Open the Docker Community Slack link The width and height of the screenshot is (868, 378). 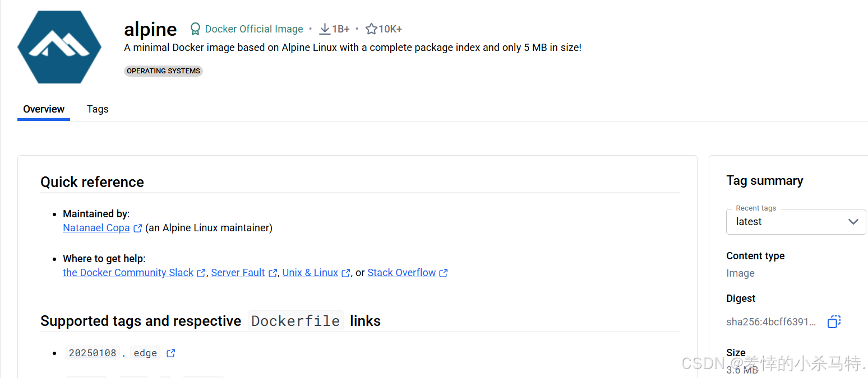pos(128,273)
